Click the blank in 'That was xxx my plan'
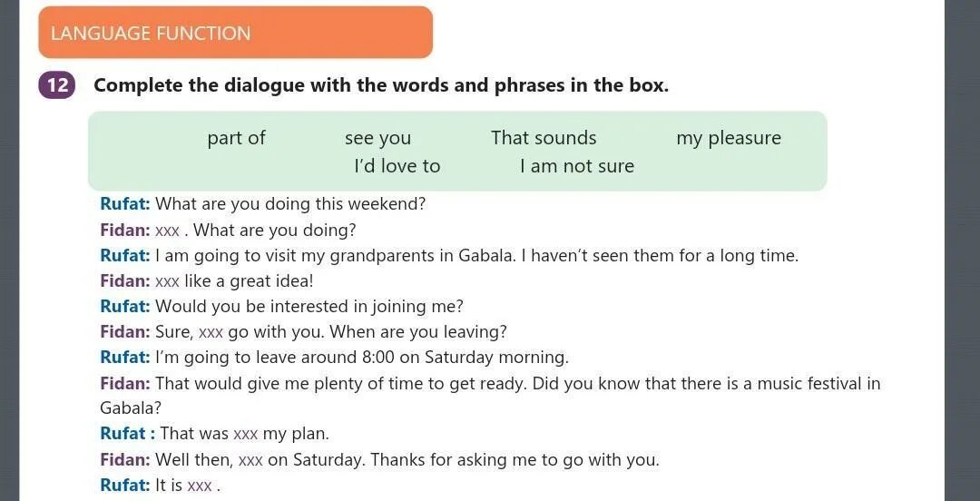 (245, 434)
